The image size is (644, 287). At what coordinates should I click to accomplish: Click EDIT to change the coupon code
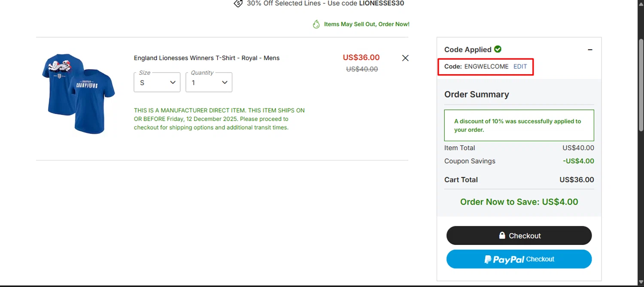coord(520,66)
